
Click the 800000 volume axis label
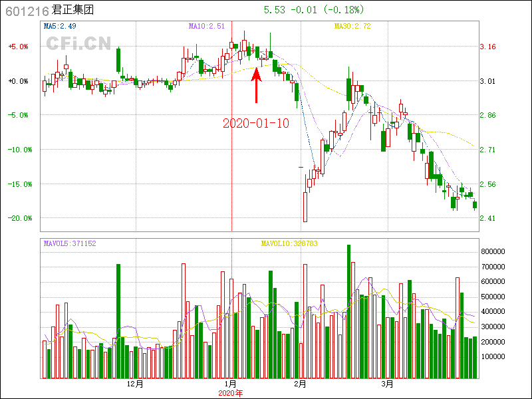495,251
